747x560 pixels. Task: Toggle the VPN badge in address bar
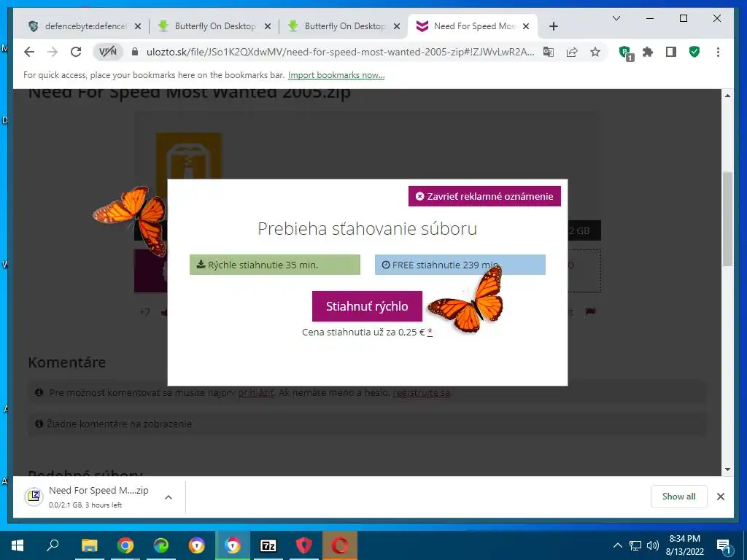point(108,52)
